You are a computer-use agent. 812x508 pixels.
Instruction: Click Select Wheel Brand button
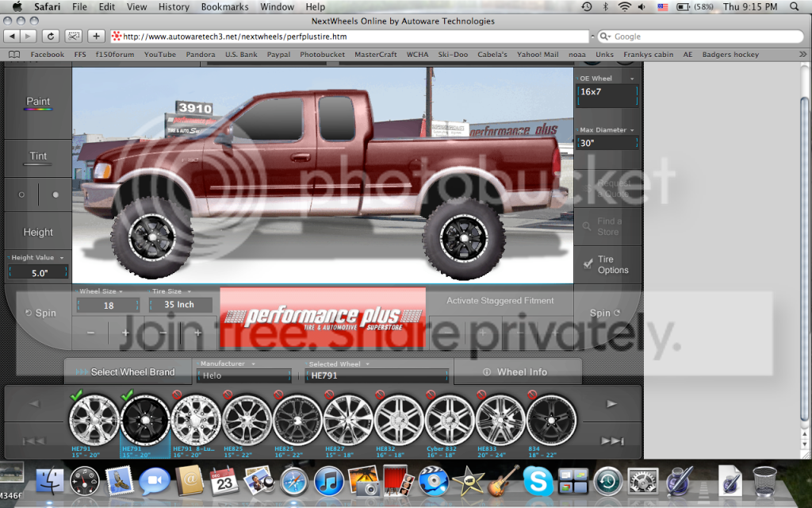(x=128, y=371)
